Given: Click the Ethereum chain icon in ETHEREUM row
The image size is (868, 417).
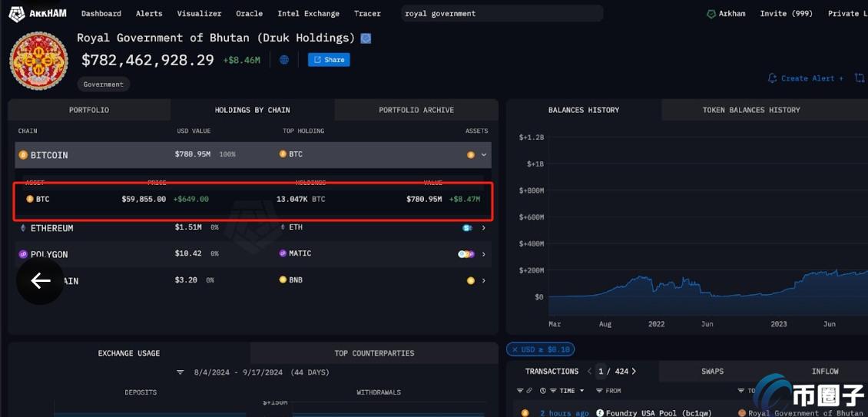Looking at the screenshot, I should point(23,227).
